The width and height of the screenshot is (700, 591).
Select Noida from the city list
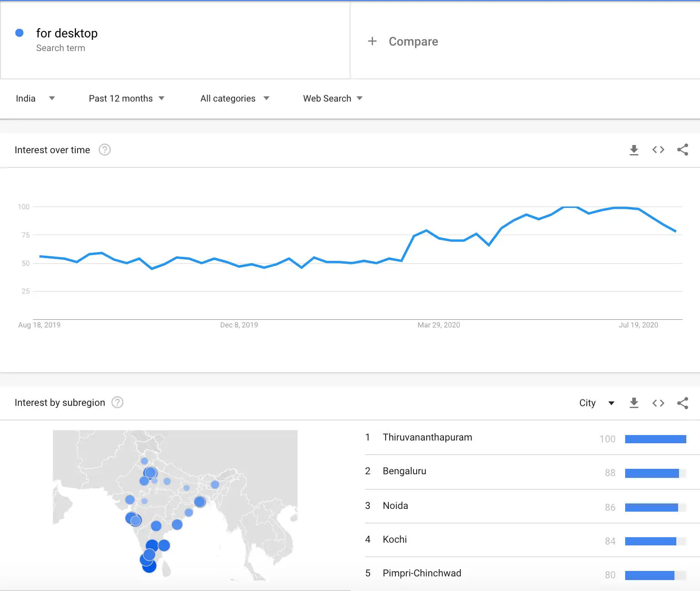tap(395, 506)
